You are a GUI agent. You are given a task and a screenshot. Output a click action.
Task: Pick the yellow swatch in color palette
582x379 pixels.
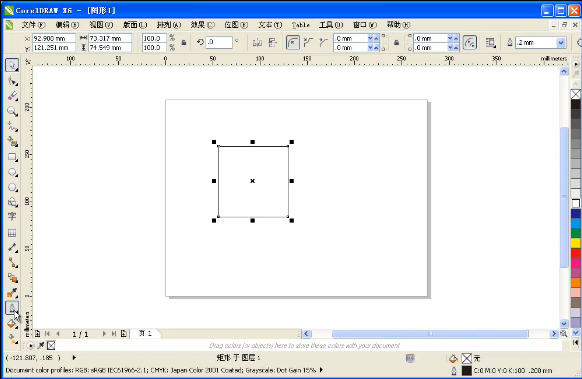(x=576, y=243)
